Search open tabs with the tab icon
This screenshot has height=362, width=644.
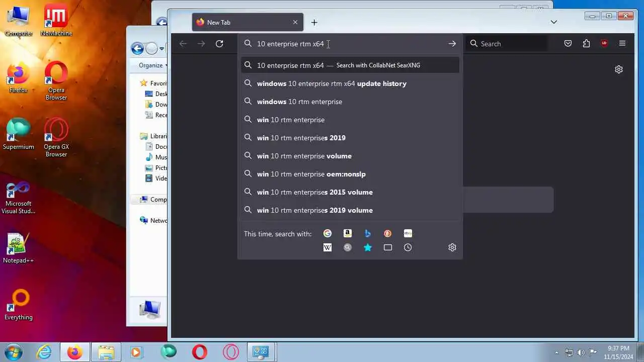coord(388,247)
